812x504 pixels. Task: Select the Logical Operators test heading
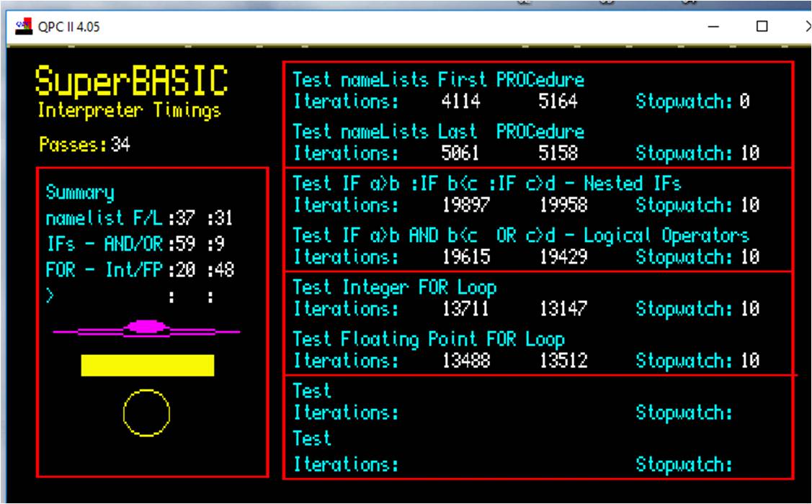(520, 235)
